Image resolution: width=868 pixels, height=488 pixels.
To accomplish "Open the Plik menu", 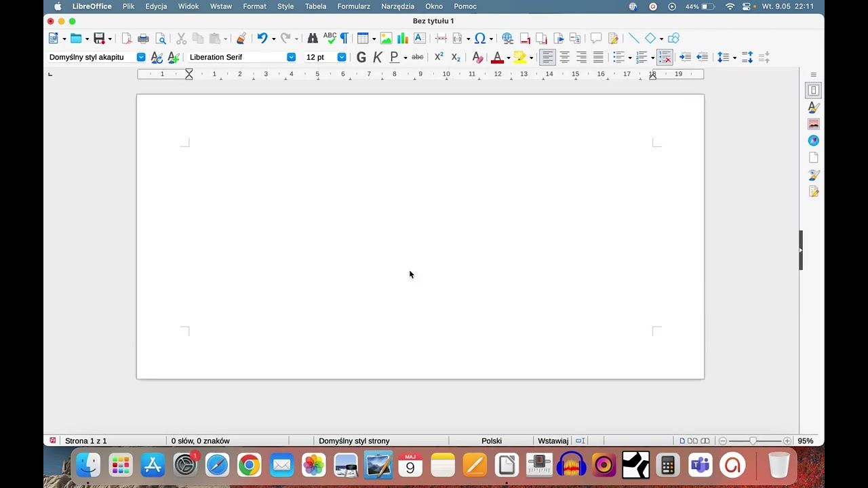I will point(128,6).
